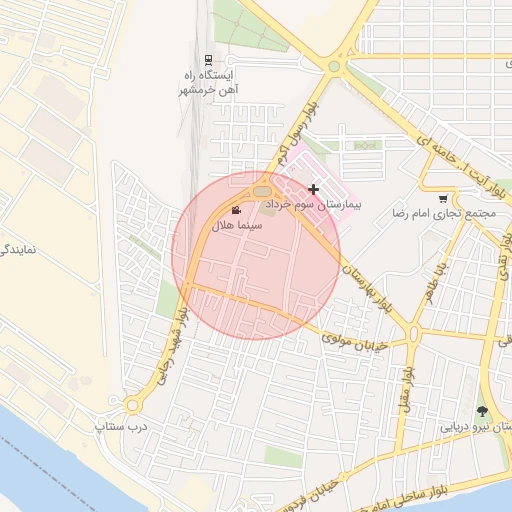The image size is (512, 512).
Task: Click the بیمارستان سوم خرداد label
Action: click(x=313, y=204)
